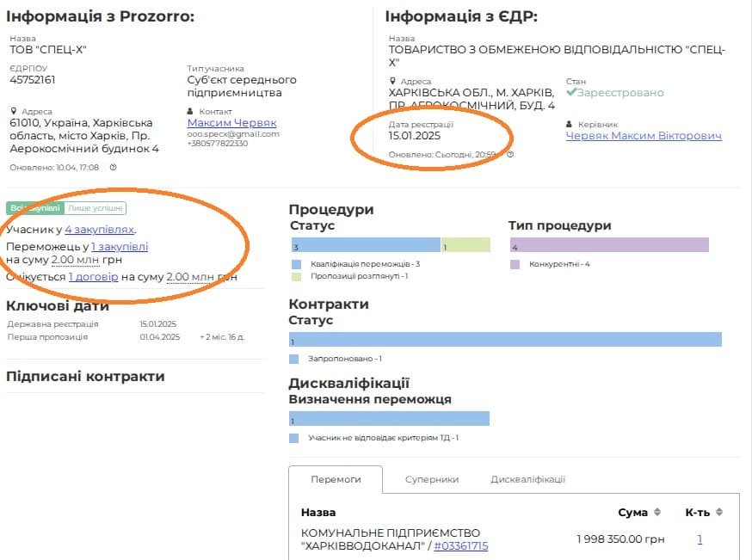Switch filter to Всі закупівлі

click(34, 208)
